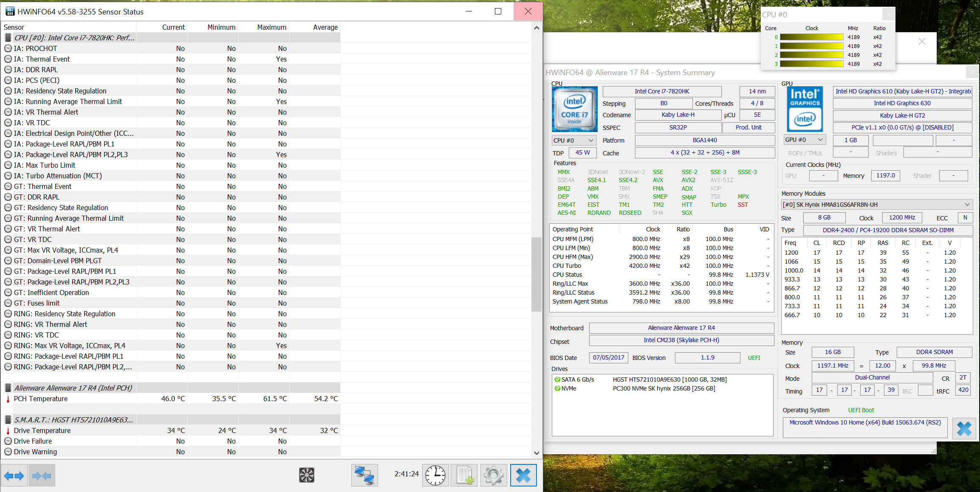Viewport: 980px width, 492px height.
Task: Click the SATA 6 Gb/s drive status icon
Action: tap(557, 380)
